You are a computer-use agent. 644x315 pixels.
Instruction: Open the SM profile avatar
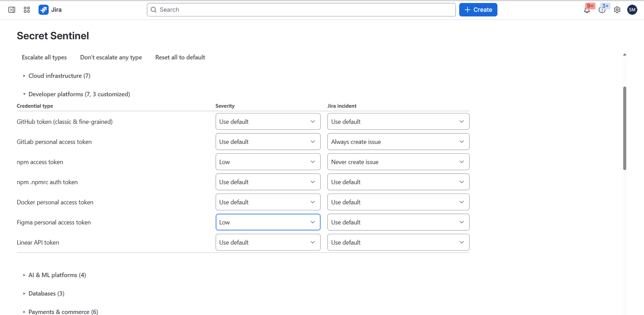[x=632, y=10]
